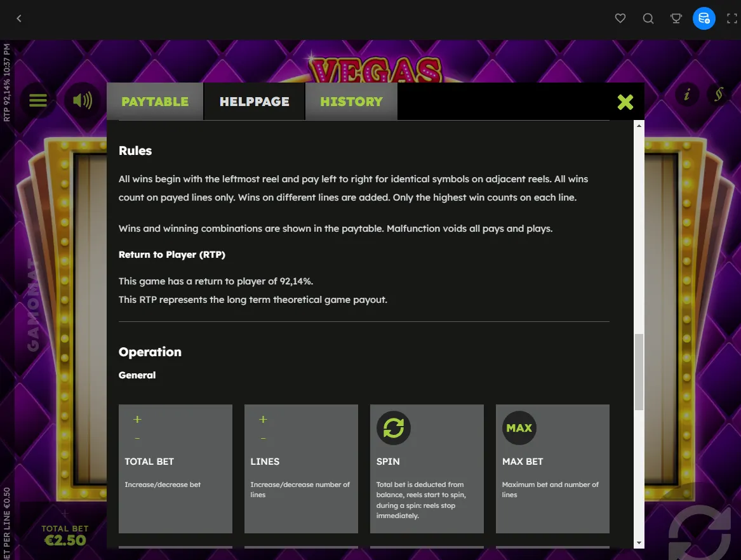Click the 'TOTAL BET' card title
741x560 pixels.
coord(149,462)
